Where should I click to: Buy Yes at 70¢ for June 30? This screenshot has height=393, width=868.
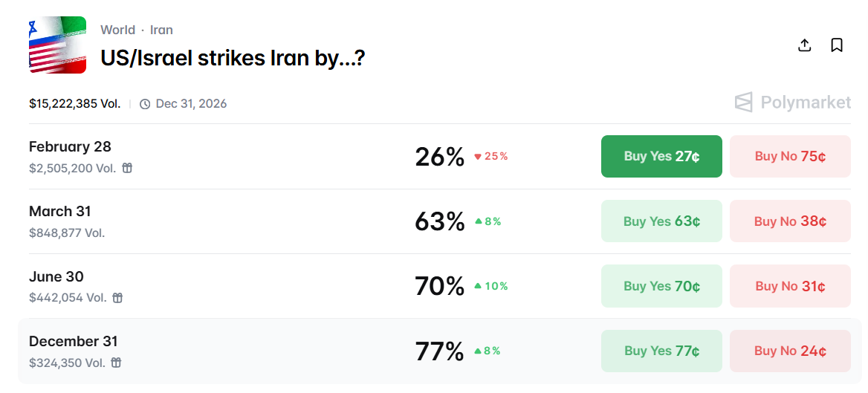661,286
